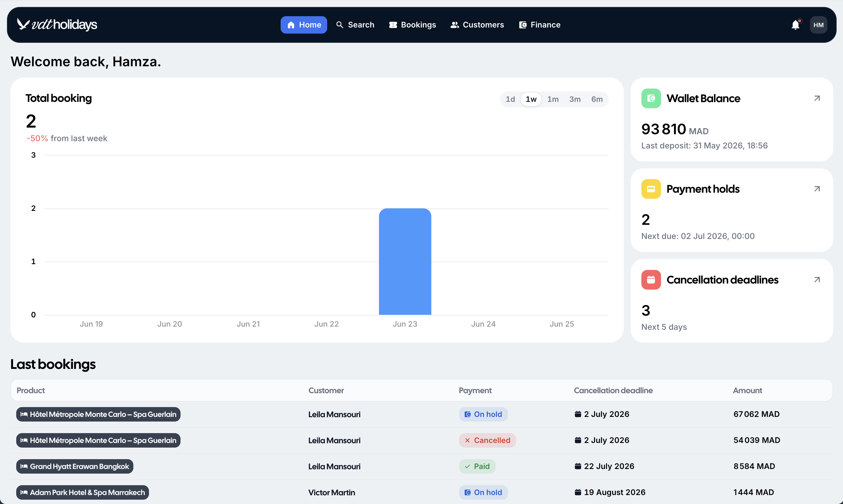The image size is (843, 504).
Task: Click the vdtholidays logo
Action: [57, 25]
